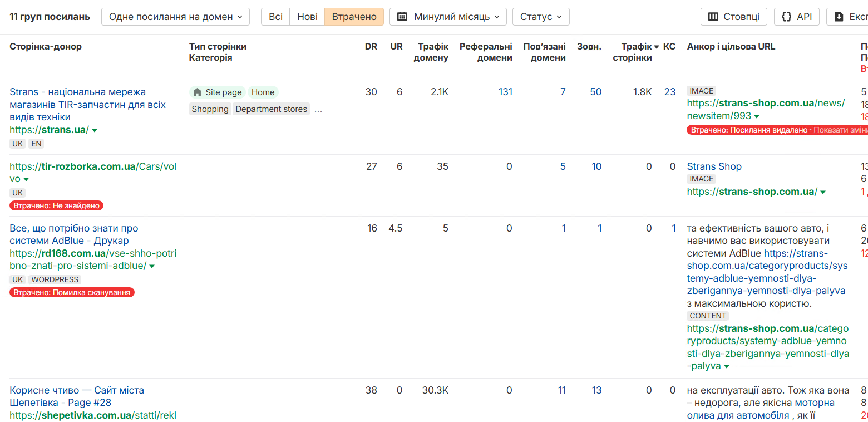Click the columns icon in Стовпці button
Screen dimensions: 868x422
point(713,17)
